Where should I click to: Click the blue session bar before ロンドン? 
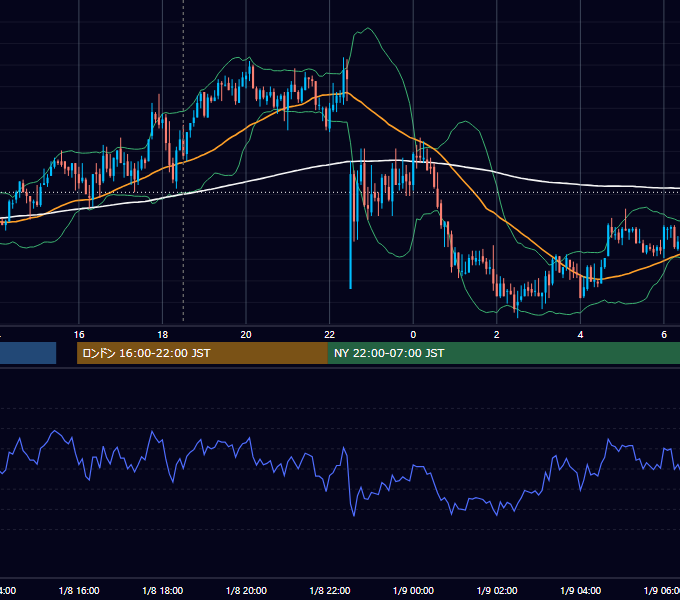[28, 353]
